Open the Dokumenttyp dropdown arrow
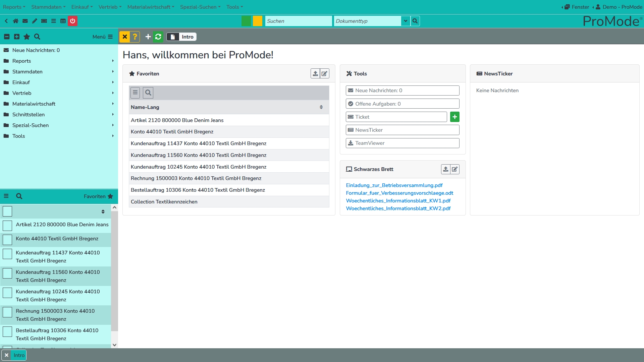 coord(406,21)
